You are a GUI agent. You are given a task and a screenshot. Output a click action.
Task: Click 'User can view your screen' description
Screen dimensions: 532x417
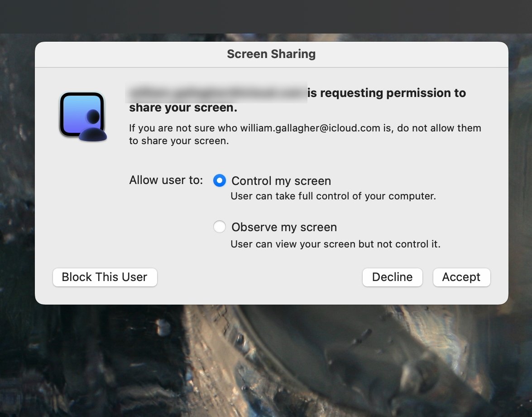pyautogui.click(x=335, y=244)
